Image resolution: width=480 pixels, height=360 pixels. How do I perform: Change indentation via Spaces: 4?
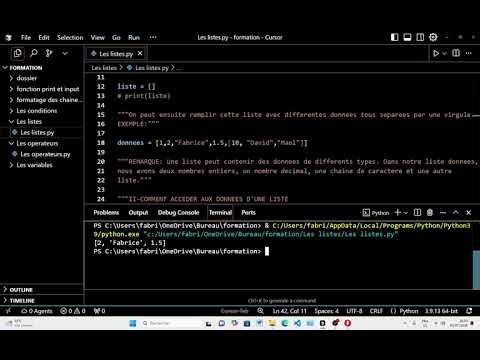point(326,311)
